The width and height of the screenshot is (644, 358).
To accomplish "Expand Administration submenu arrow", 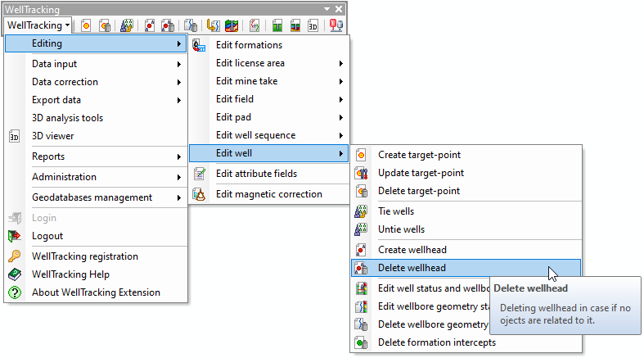I will click(x=179, y=177).
